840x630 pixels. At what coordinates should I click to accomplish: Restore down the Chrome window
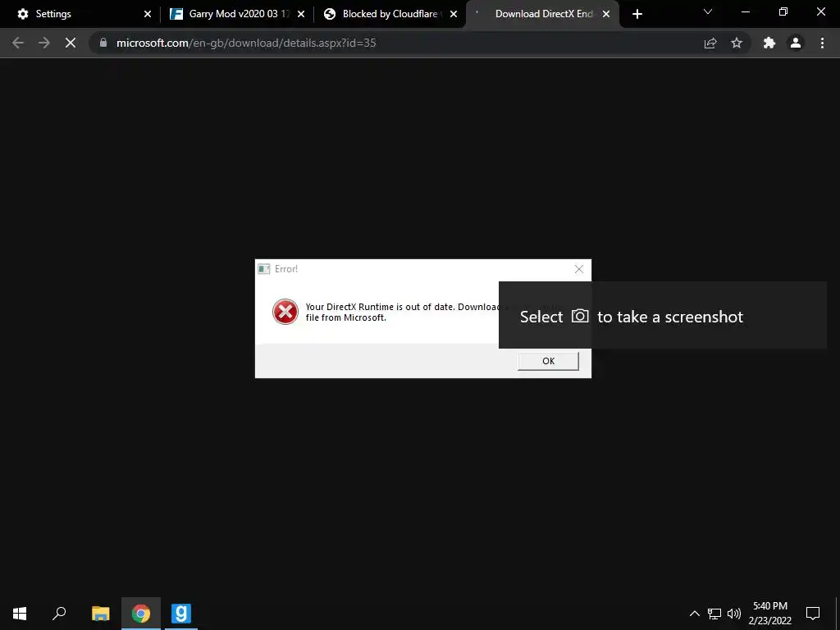point(783,11)
